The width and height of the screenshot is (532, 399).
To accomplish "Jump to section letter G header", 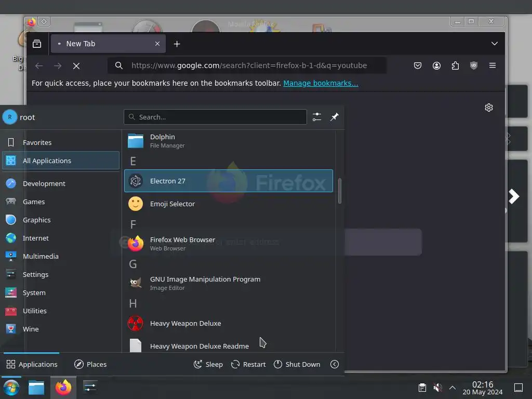I will (x=133, y=264).
